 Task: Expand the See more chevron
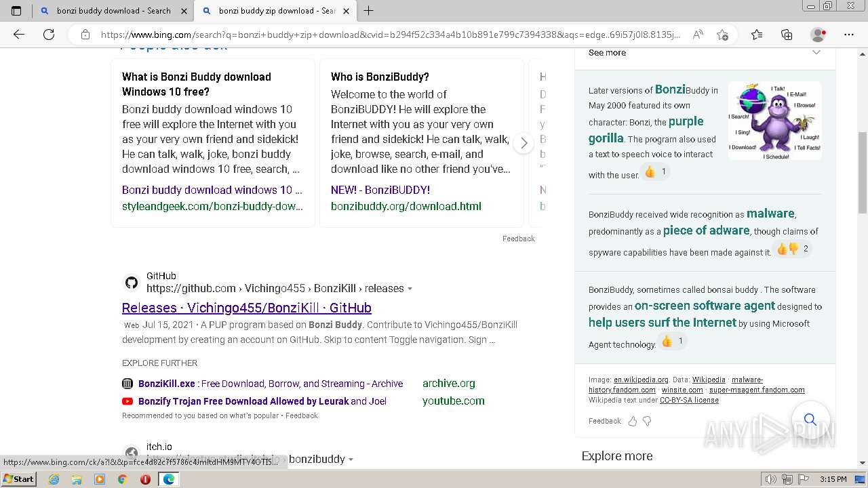tap(816, 52)
